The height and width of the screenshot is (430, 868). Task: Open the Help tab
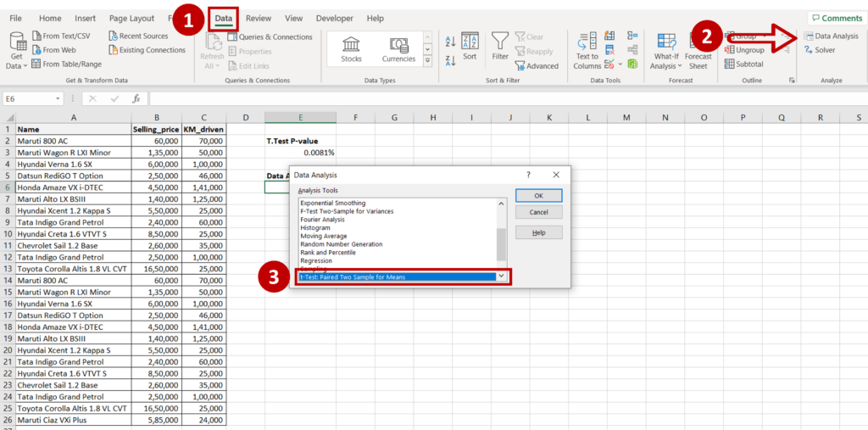click(375, 19)
